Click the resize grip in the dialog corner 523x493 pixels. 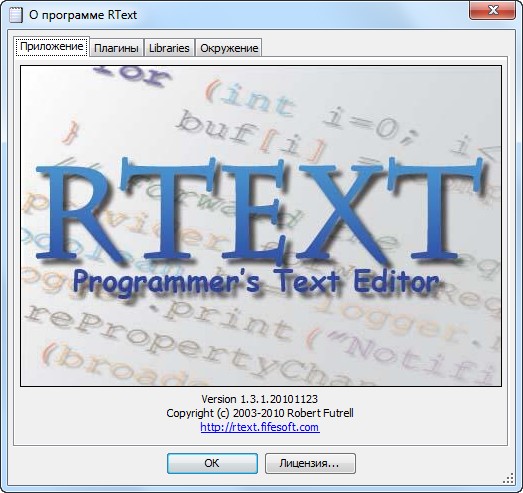[508, 478]
